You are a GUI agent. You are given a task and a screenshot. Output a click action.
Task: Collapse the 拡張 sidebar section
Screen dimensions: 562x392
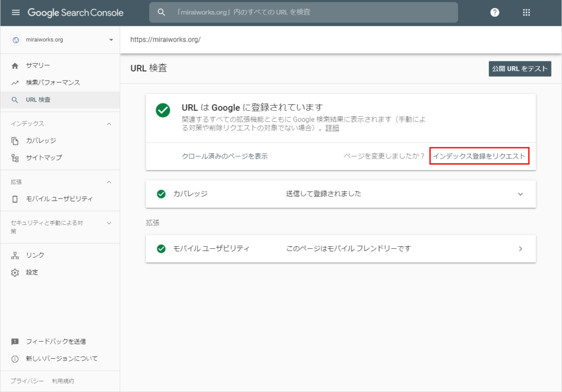(x=109, y=182)
